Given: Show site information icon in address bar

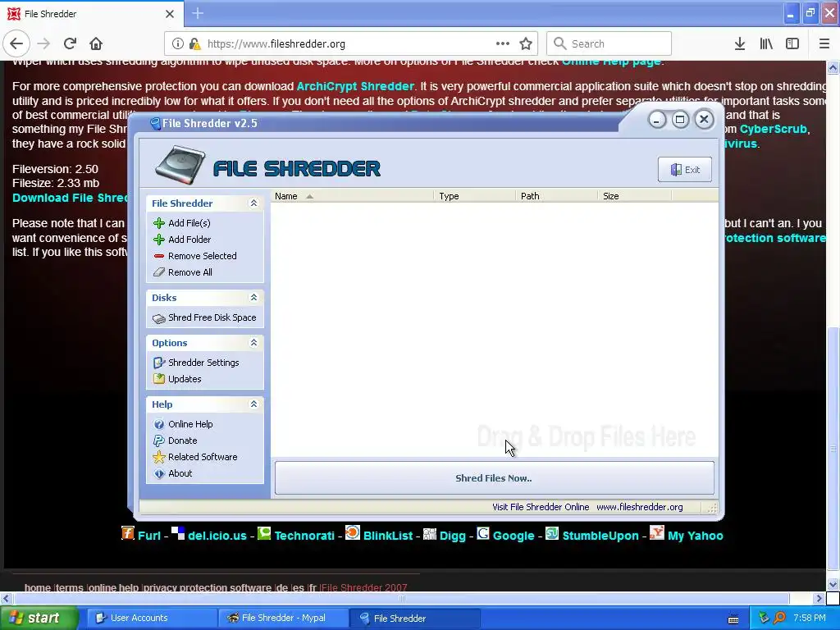Looking at the screenshot, I should [178, 44].
